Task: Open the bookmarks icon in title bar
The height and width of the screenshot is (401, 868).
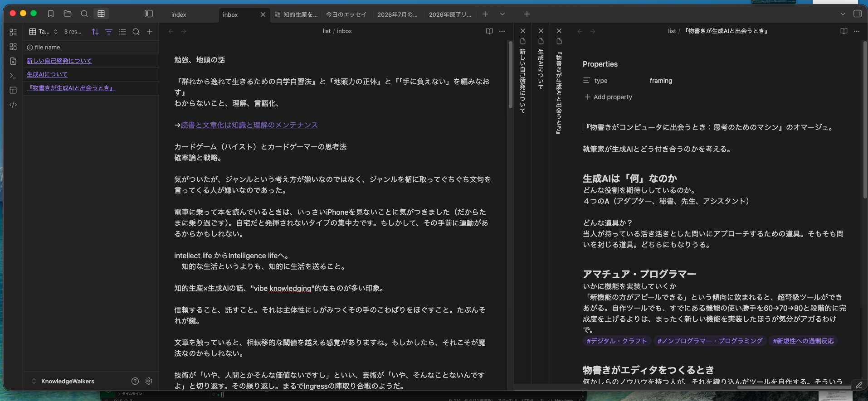Action: click(51, 14)
